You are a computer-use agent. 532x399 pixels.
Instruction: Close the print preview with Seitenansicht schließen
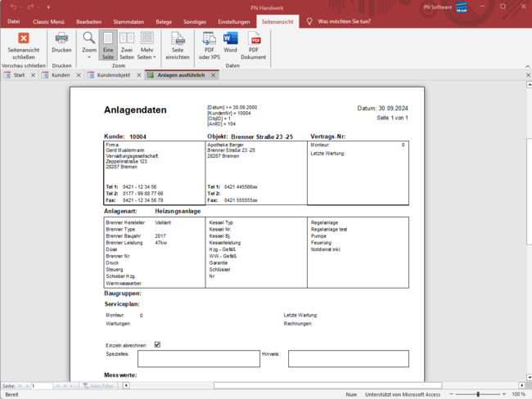point(24,46)
